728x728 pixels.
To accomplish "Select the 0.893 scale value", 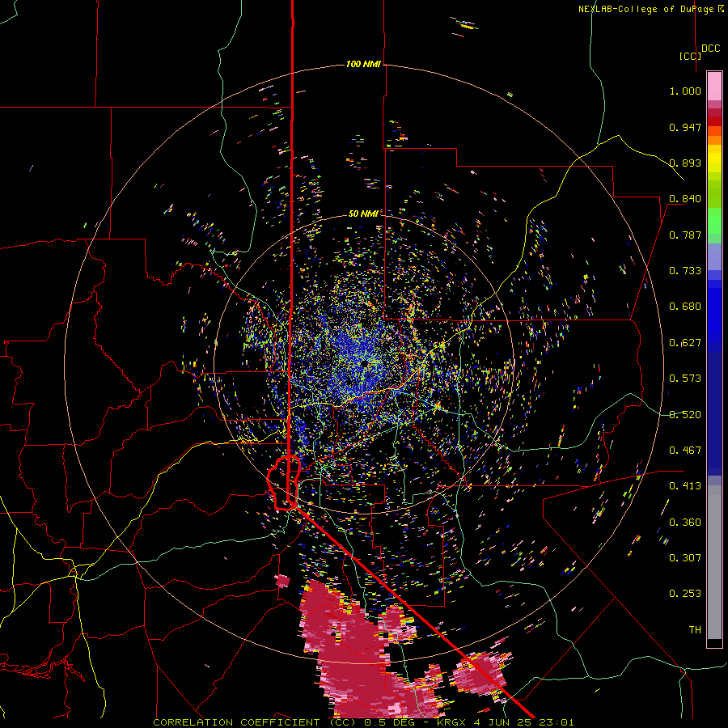I will click(x=685, y=163).
